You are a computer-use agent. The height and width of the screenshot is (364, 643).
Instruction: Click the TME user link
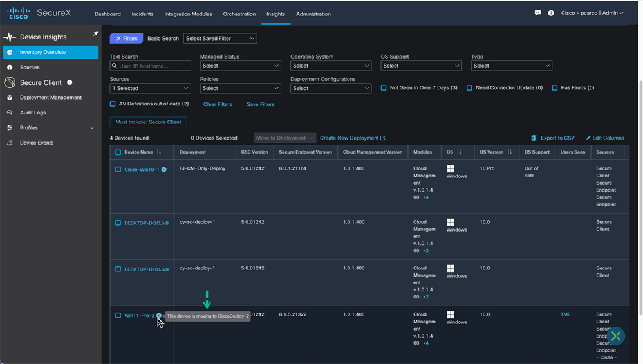point(566,314)
